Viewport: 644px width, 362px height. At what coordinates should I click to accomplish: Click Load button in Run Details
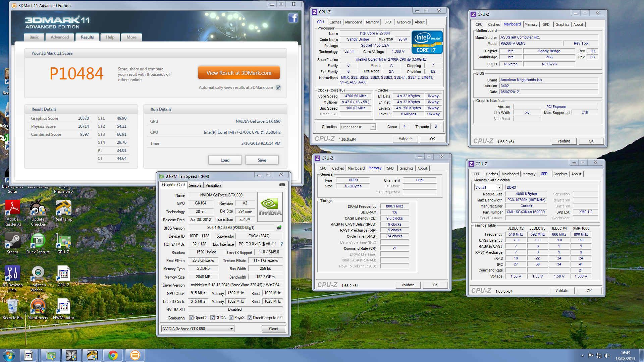(x=225, y=160)
